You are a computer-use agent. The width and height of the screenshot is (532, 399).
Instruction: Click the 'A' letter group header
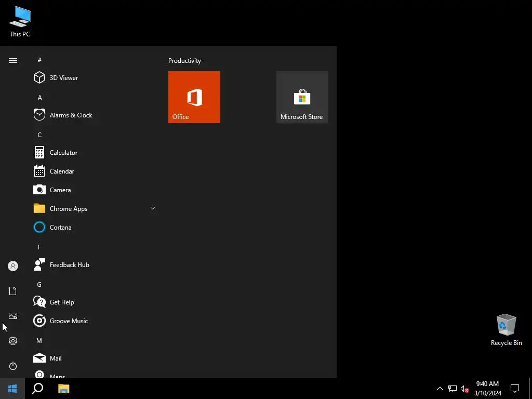click(39, 98)
